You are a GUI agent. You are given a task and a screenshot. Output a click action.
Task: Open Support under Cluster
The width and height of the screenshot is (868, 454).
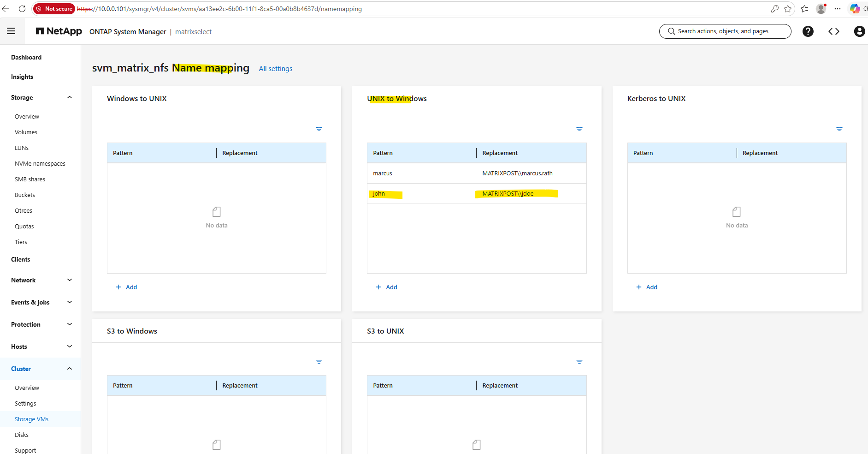pyautogui.click(x=25, y=450)
